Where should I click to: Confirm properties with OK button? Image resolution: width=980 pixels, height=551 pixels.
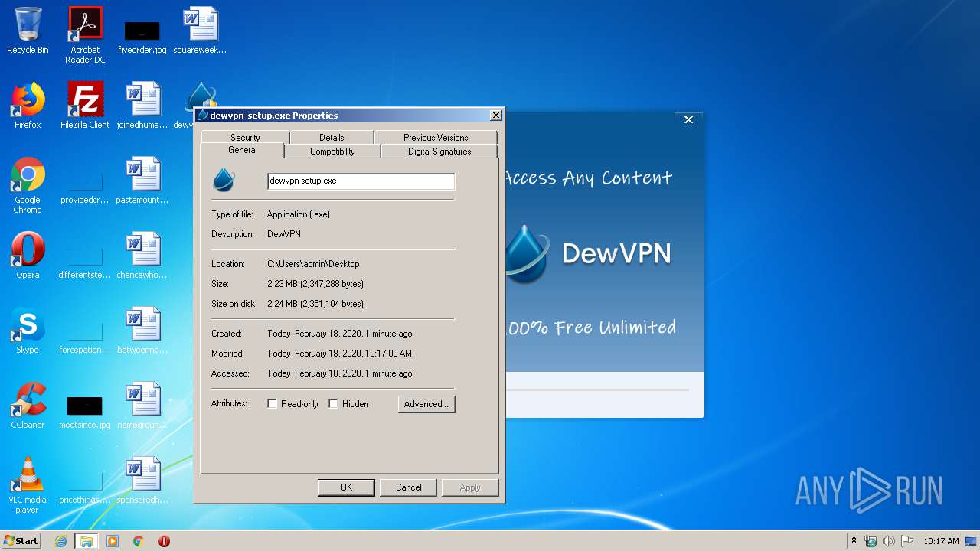[346, 487]
